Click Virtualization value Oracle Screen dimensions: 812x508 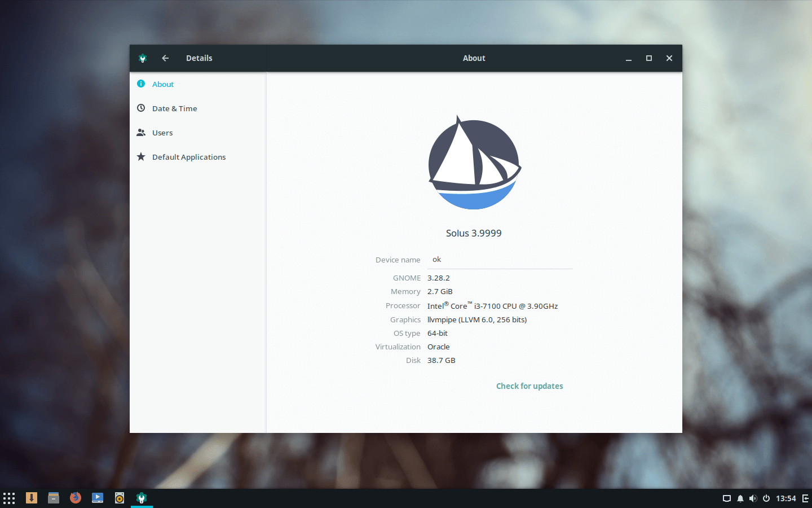click(439, 347)
